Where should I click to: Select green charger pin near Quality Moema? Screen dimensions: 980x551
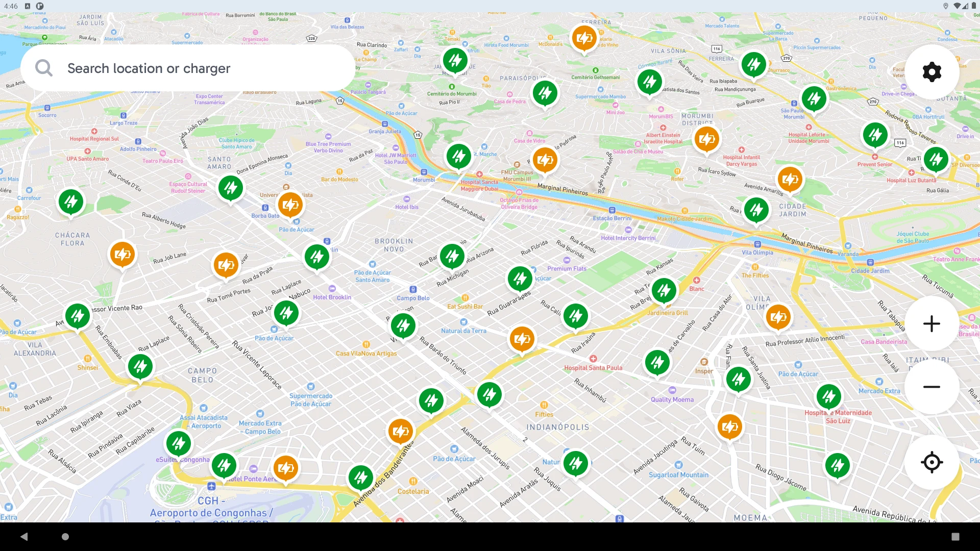tap(657, 363)
